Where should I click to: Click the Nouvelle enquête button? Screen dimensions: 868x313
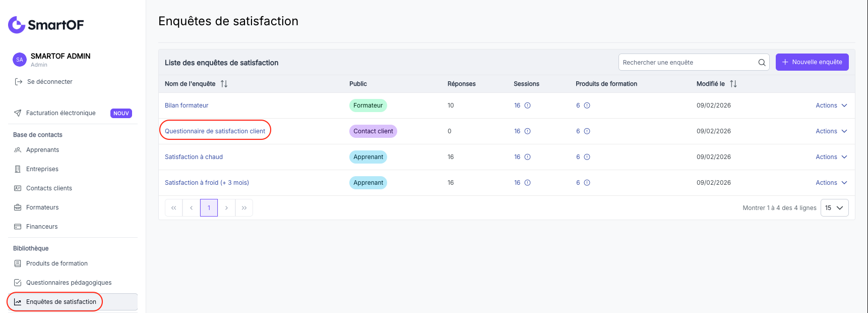tap(812, 62)
